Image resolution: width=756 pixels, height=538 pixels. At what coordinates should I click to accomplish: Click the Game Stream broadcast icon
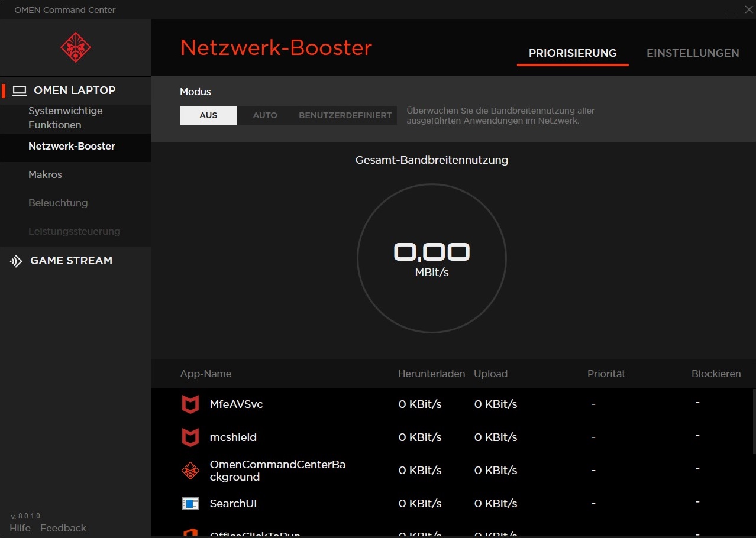coord(16,261)
